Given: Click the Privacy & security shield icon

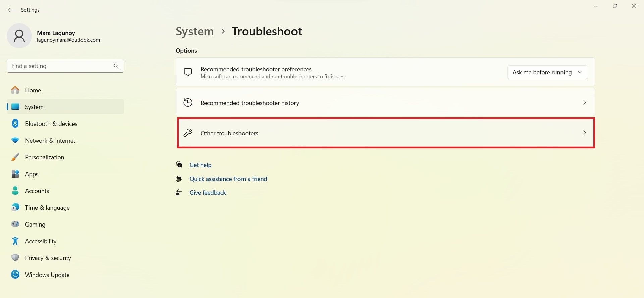Looking at the screenshot, I should point(15,258).
